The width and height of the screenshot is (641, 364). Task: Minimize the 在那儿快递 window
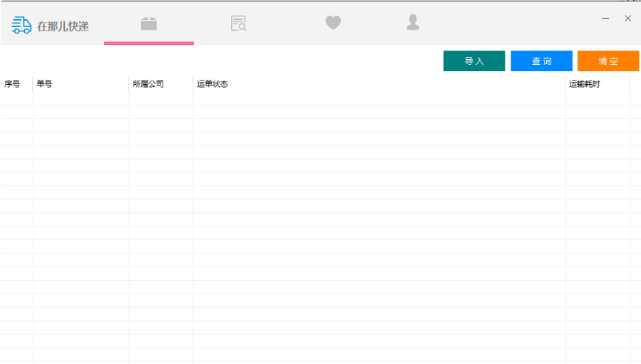click(x=605, y=19)
